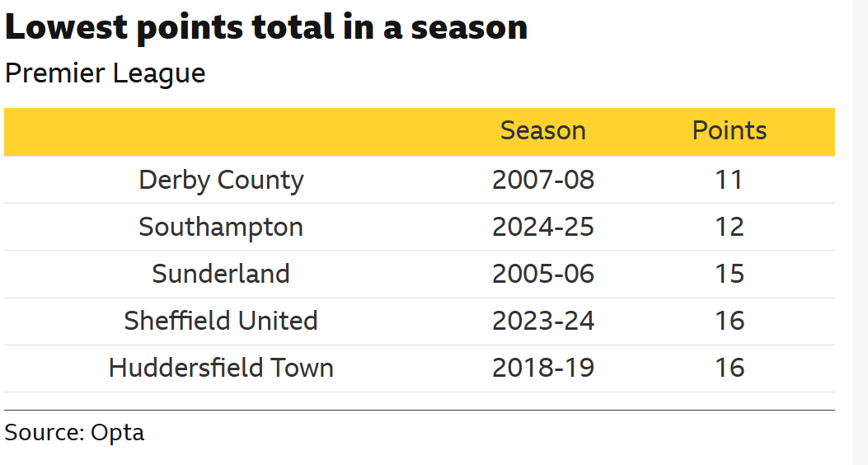Viewport: 868px width, 465px height.
Task: Select the 2024-25 season value
Action: (542, 227)
